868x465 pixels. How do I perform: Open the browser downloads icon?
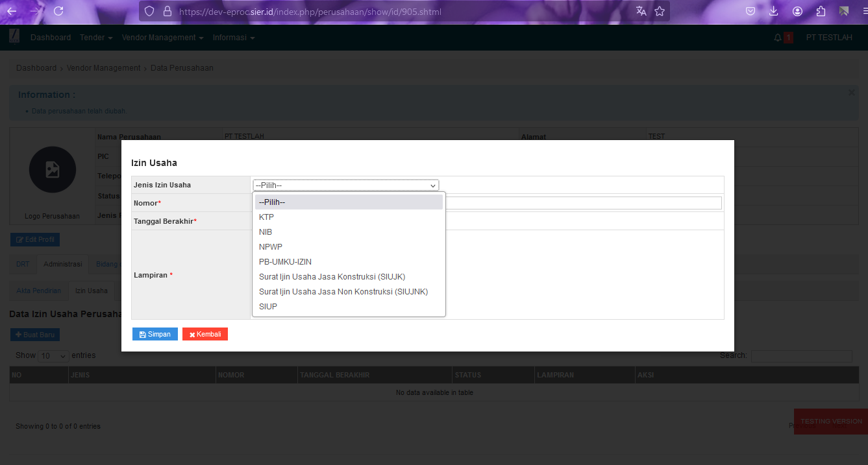[x=774, y=11]
